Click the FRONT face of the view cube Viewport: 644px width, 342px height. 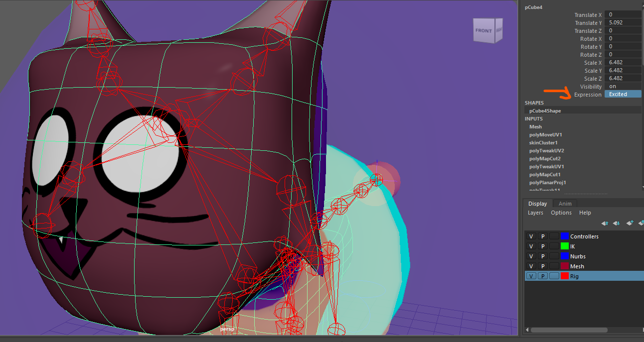(483, 31)
